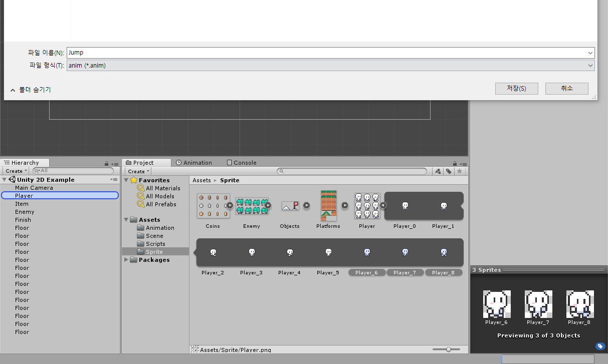Collapse the Favorites group
Viewport: 608px width, 364px height.
(126, 180)
